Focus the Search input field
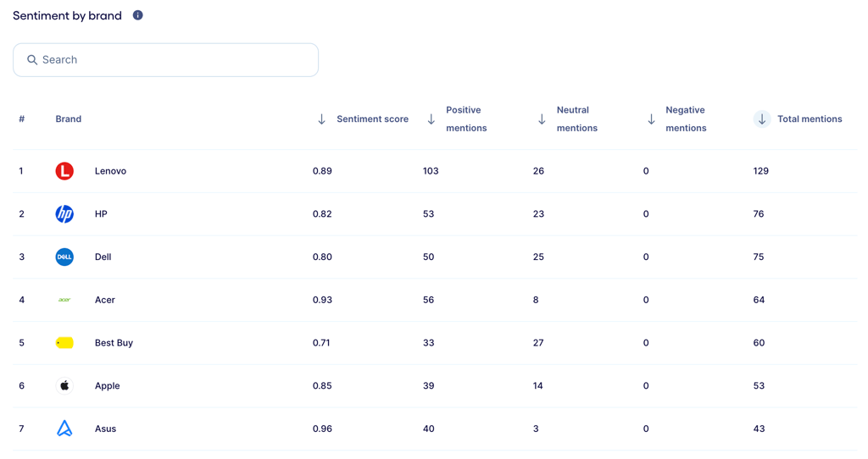868x459 pixels. (x=165, y=60)
